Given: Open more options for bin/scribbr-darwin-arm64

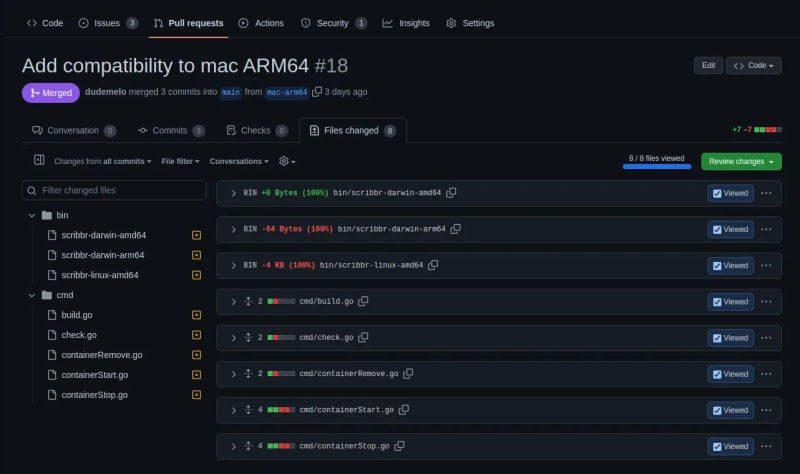Looking at the screenshot, I should tap(766, 230).
